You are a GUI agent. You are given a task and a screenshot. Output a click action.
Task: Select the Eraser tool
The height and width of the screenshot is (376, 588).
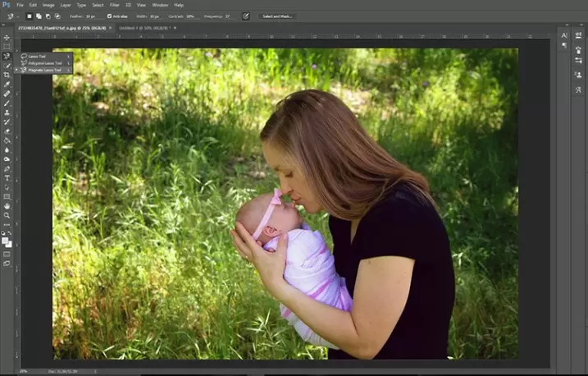pos(7,131)
